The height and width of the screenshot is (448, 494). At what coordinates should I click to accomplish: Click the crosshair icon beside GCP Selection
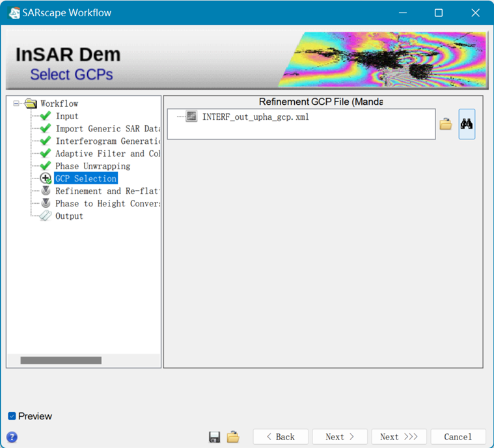click(x=46, y=178)
